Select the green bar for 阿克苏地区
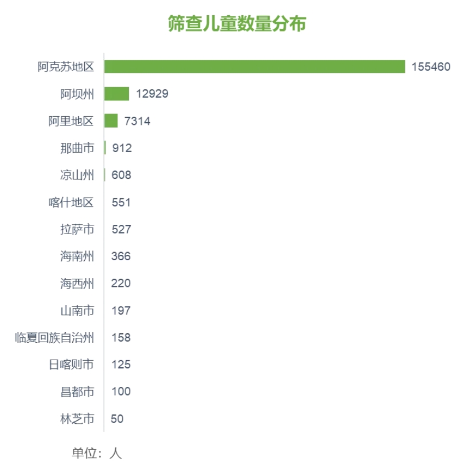The height and width of the screenshot is (471, 476). click(x=254, y=67)
